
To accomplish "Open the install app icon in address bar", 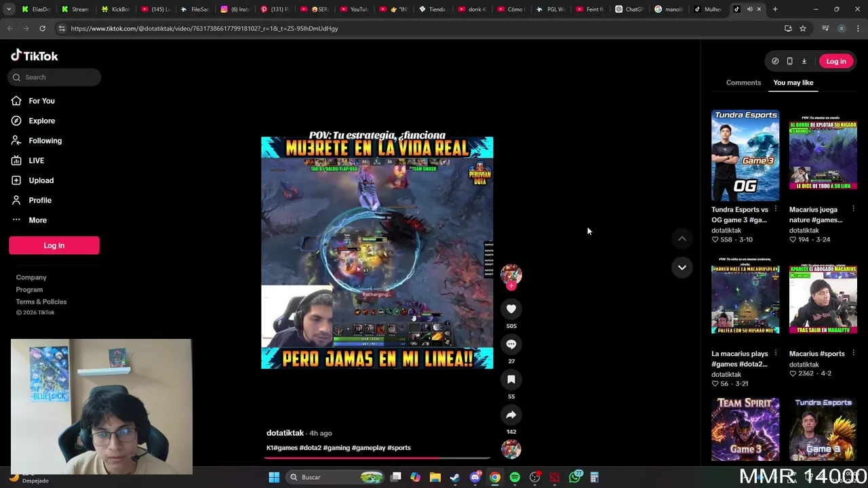I will (788, 28).
